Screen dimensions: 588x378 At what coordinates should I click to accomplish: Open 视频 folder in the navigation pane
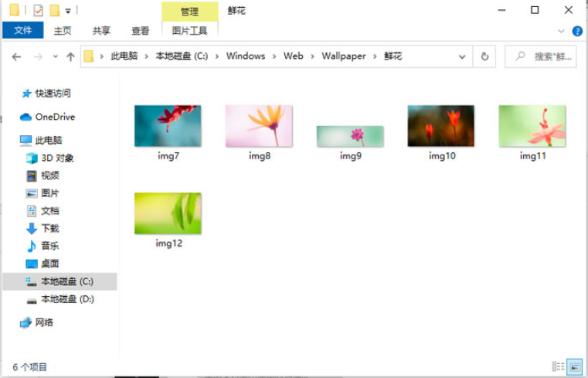(x=50, y=175)
